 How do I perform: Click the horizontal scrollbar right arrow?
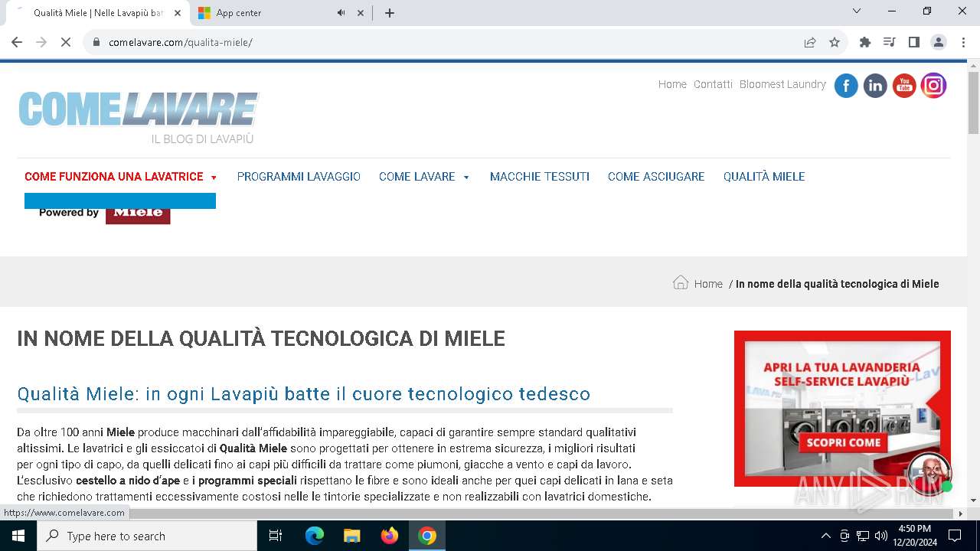click(962, 514)
